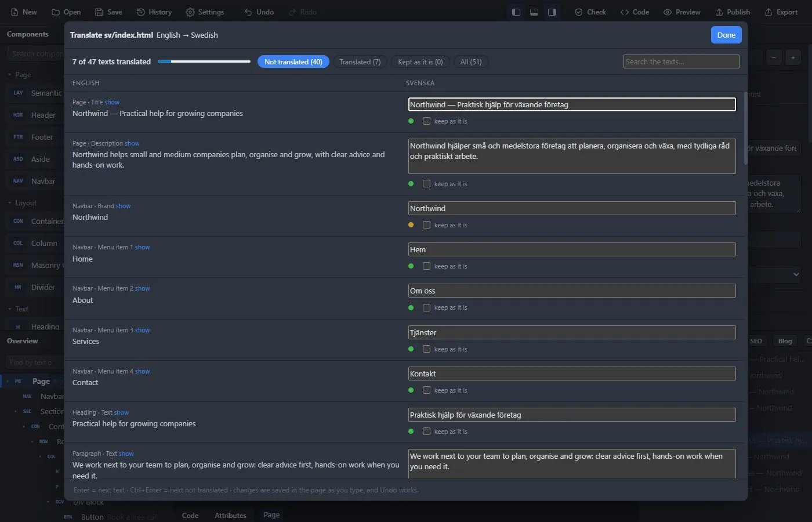Screen dimensions: 812x522
Task: Check keep as it is for About item
Action: click(x=426, y=307)
